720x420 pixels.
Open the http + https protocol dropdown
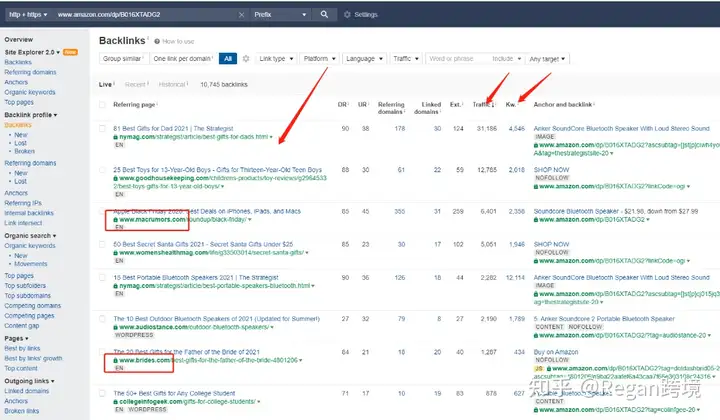(28, 15)
